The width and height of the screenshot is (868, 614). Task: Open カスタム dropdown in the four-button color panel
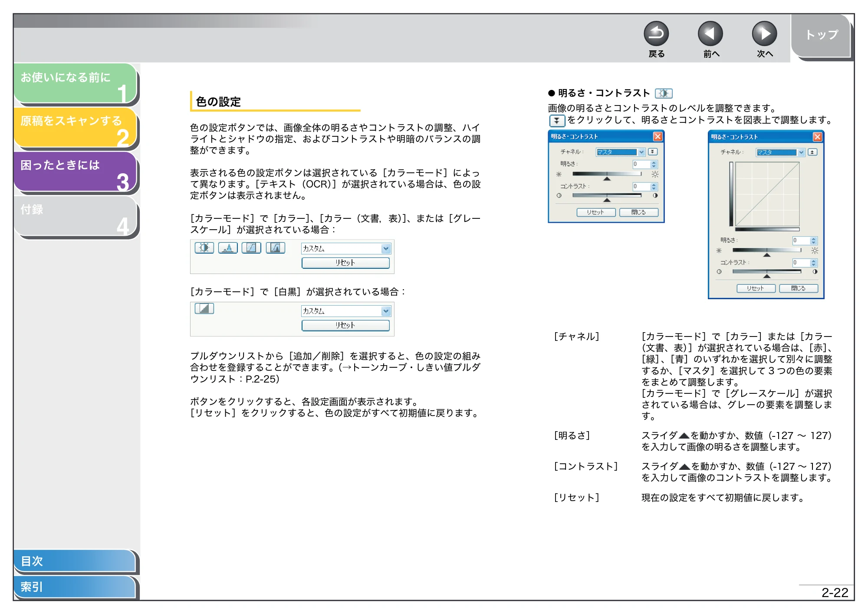346,249
